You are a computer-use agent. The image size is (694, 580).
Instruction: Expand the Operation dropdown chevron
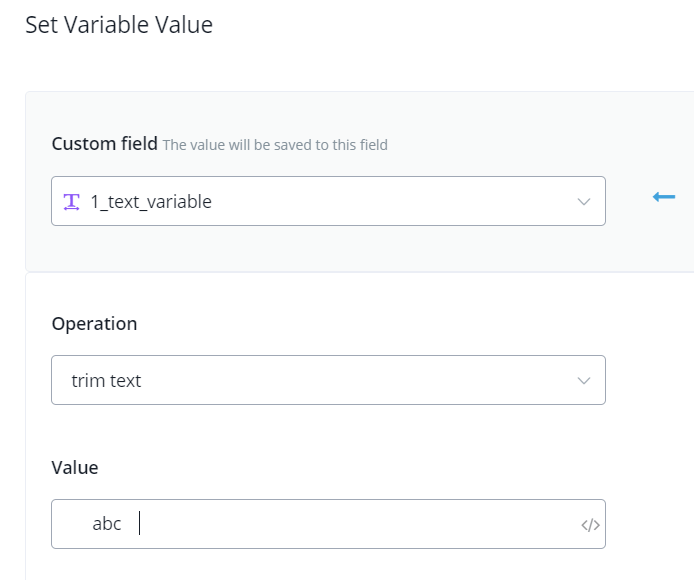pyautogui.click(x=585, y=381)
